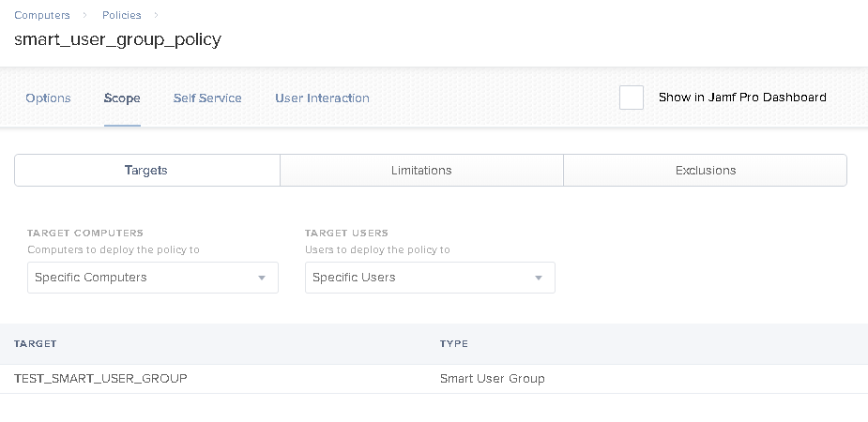Click the Show in Jamf Pro Dashboard label
This screenshot has width=868, height=422.
click(742, 98)
